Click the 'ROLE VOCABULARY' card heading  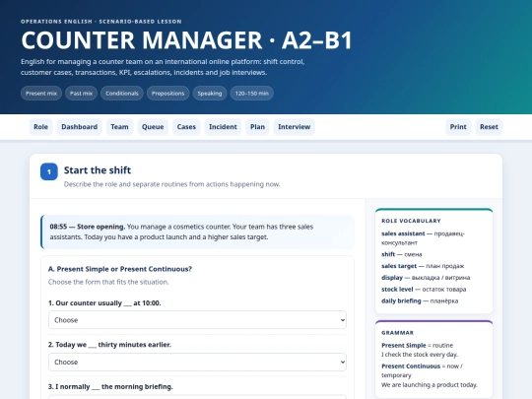(411, 221)
